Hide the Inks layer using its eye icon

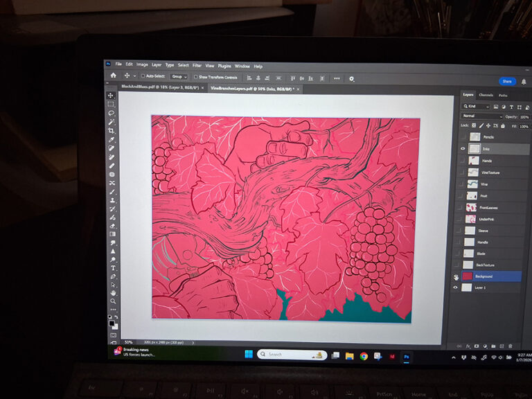click(463, 148)
